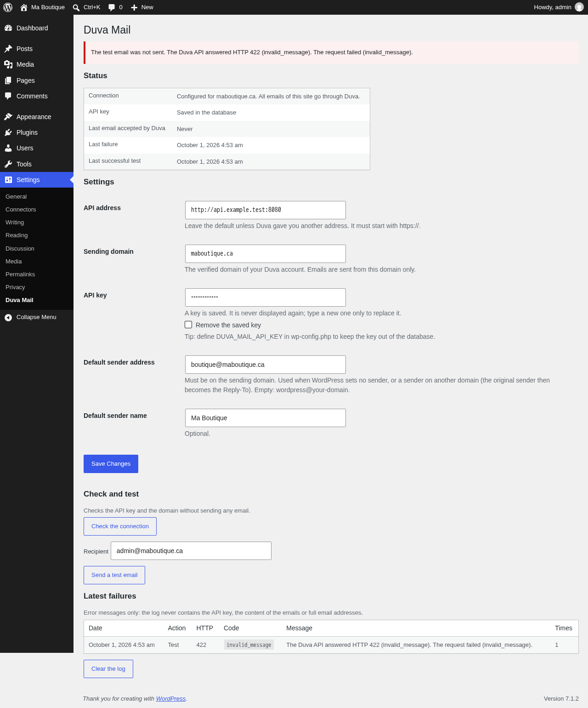The width and height of the screenshot is (588, 708).
Task: Click the WordPress logo icon
Action: coord(8,7)
